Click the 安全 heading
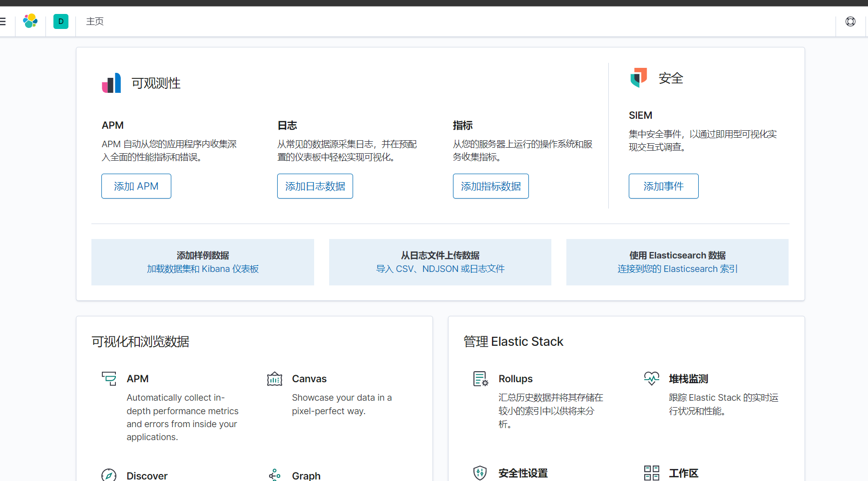Image resolution: width=868 pixels, height=481 pixels. (671, 78)
